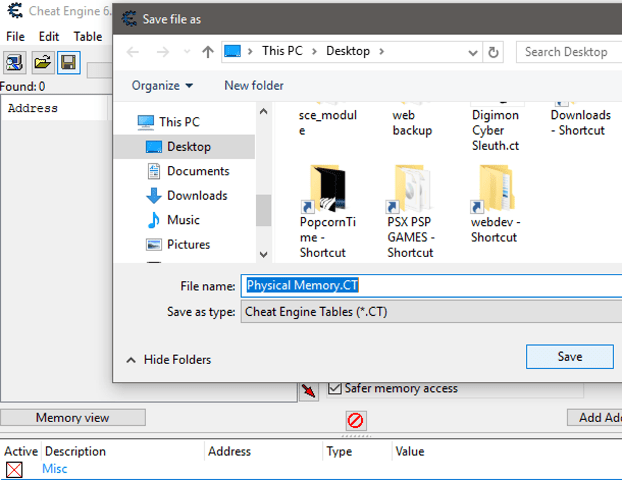Toggle Safer memory access checkbox

click(335, 388)
